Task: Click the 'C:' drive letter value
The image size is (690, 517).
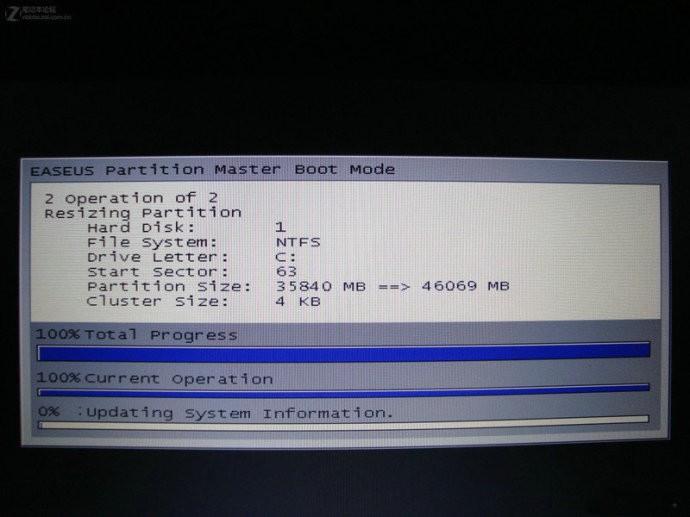Action: 286,257
